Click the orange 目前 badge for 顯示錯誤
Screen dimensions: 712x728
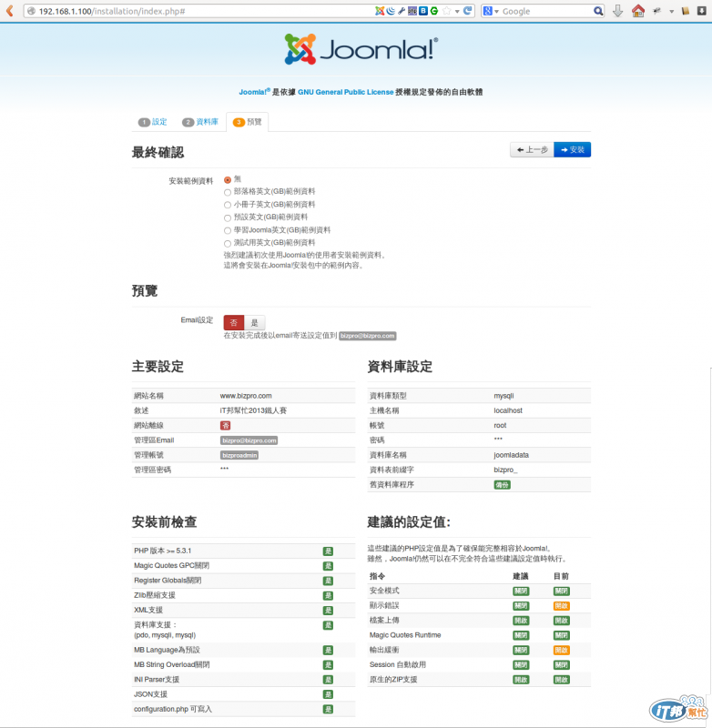click(562, 606)
